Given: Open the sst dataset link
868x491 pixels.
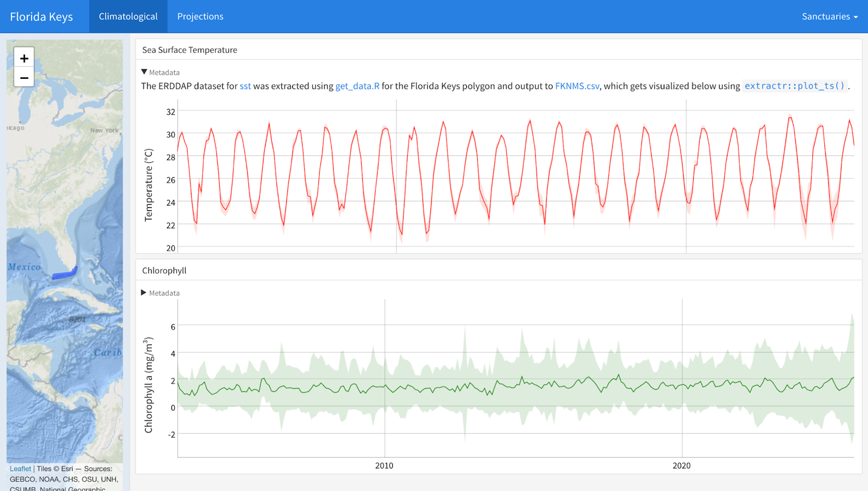Looking at the screenshot, I should click(x=245, y=86).
